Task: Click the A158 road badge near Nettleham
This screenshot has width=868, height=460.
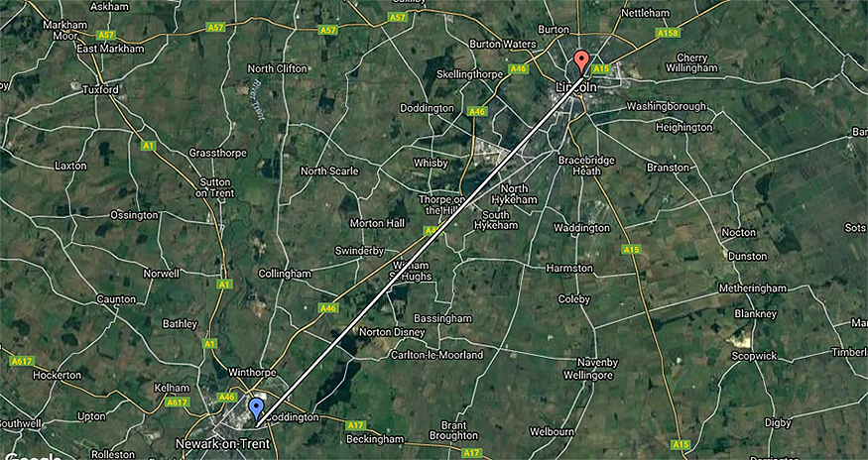Action: [x=669, y=34]
